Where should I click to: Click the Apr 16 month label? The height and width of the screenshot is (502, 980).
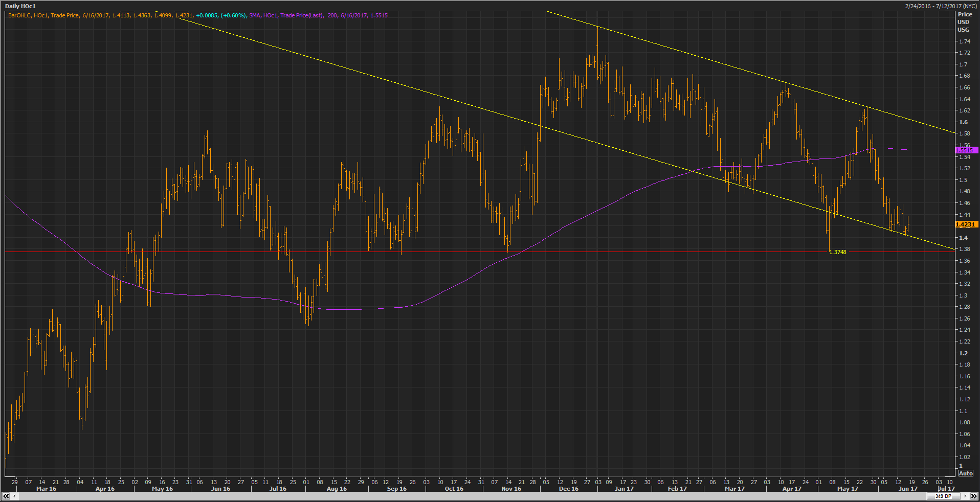pyautogui.click(x=105, y=489)
